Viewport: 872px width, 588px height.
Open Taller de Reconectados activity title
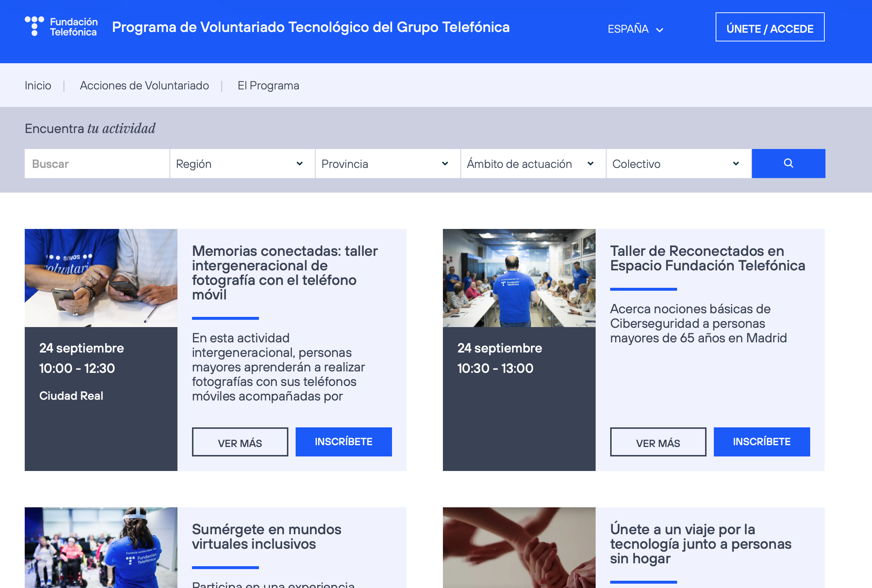tap(708, 258)
